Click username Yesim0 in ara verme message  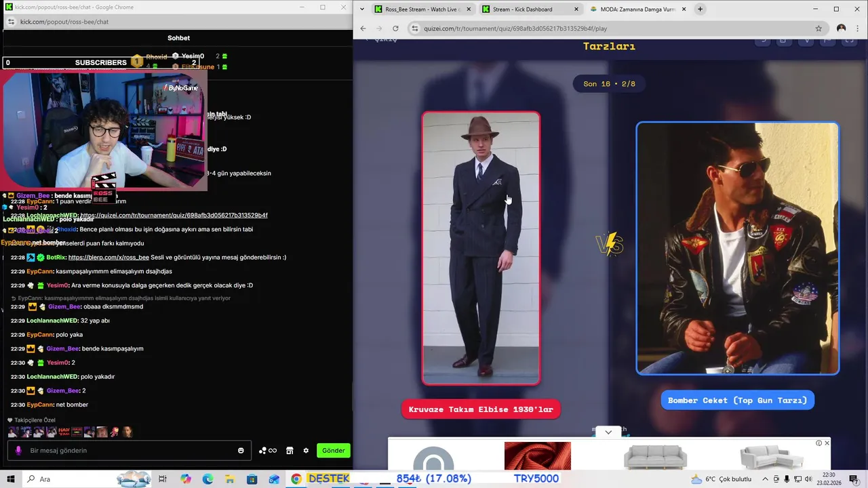(x=58, y=285)
